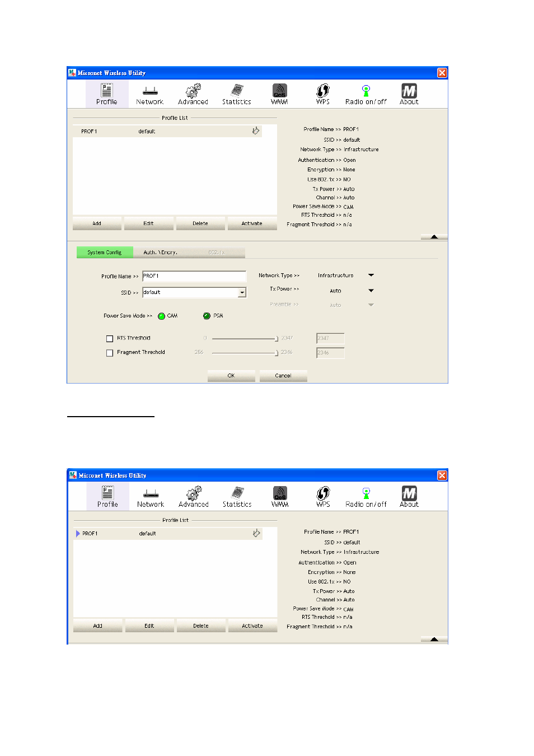Select PROF1 profile row in upper window
This screenshot has width=534, height=756.
pos(167,131)
